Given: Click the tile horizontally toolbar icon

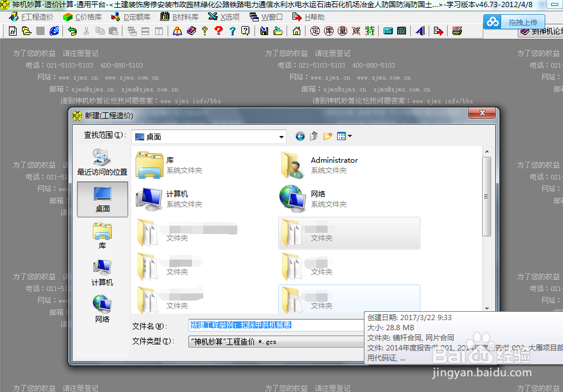Looking at the screenshot, I should pos(146,31).
